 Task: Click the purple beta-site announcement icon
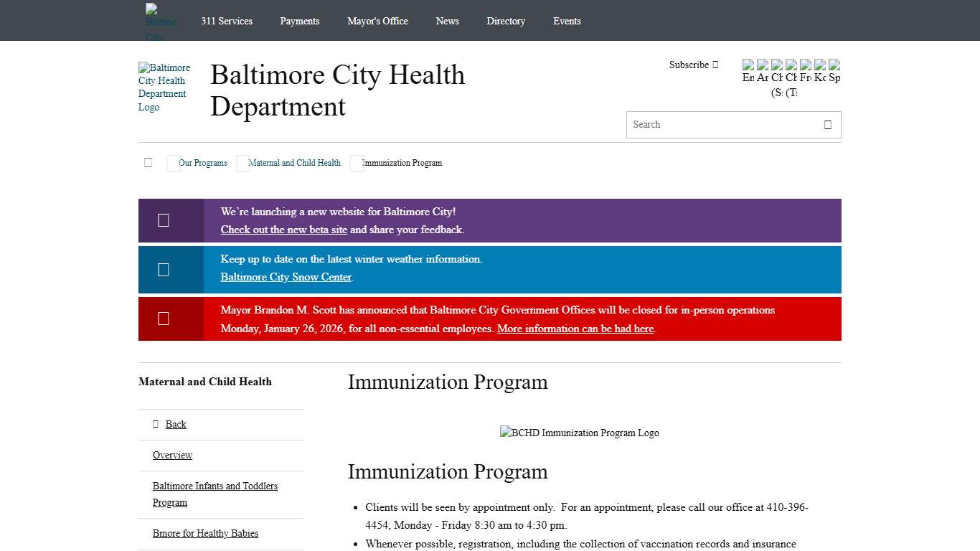(x=163, y=220)
